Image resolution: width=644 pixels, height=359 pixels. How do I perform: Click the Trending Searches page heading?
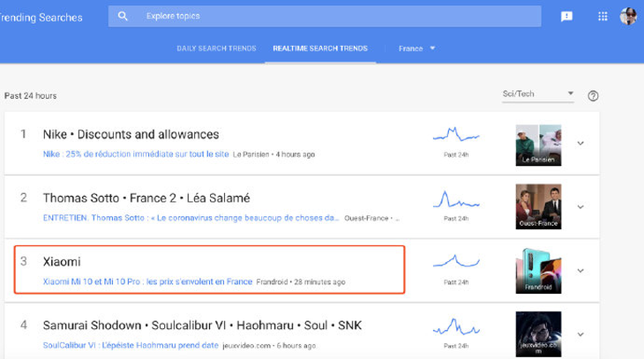click(x=41, y=18)
